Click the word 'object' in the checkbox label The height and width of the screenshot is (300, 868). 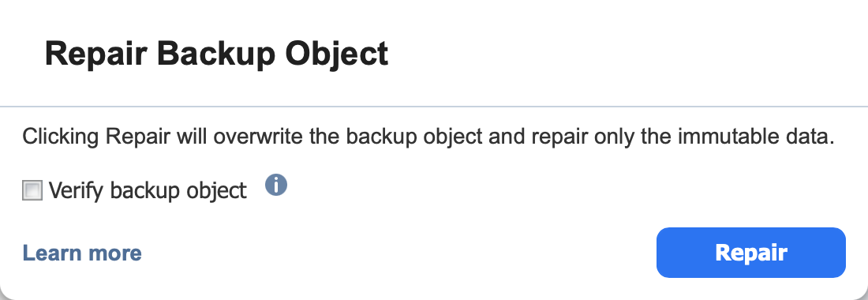[216, 192]
